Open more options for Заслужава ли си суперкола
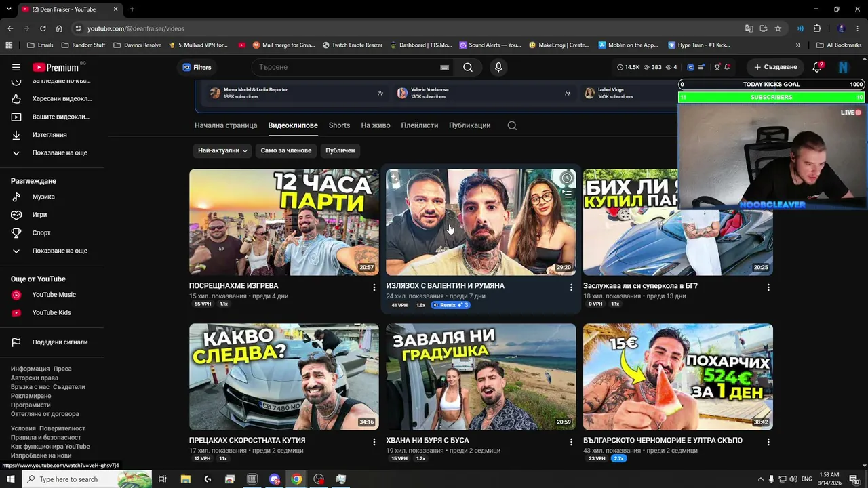Viewport: 868px width, 488px height. click(x=768, y=287)
